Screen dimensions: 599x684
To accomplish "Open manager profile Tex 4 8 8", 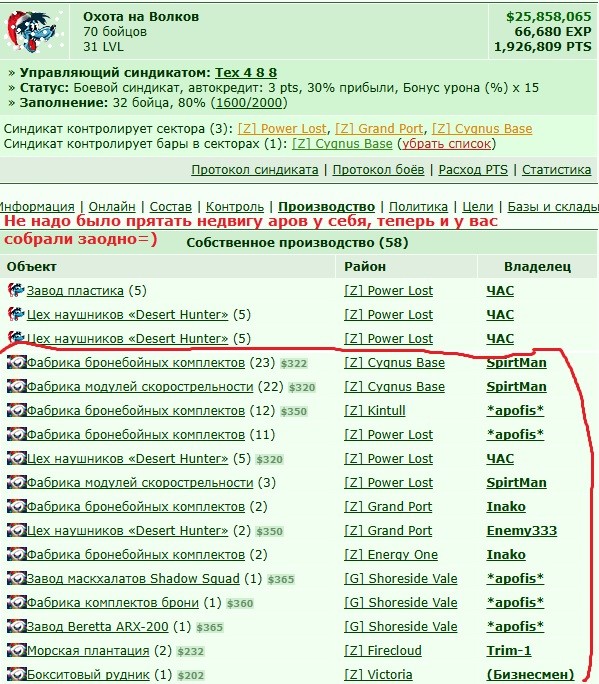I will tap(246, 72).
